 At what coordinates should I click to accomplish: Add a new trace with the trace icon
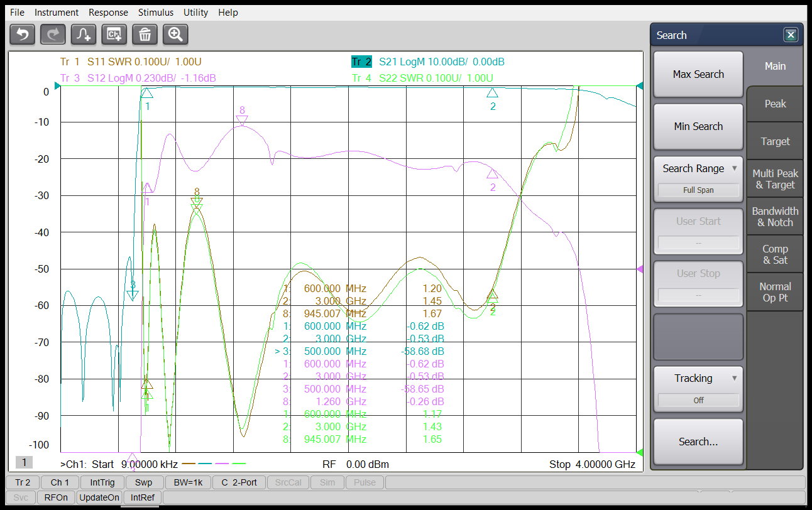tap(84, 34)
